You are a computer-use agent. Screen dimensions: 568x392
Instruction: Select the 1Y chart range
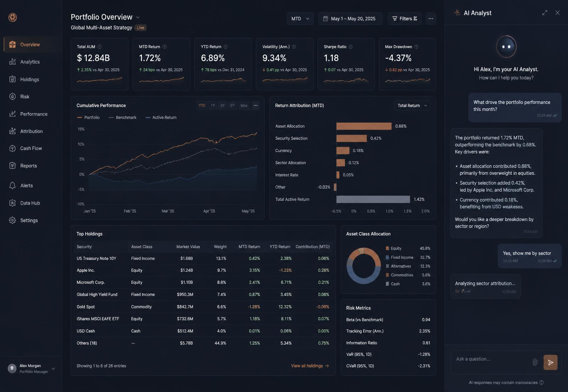213,105
